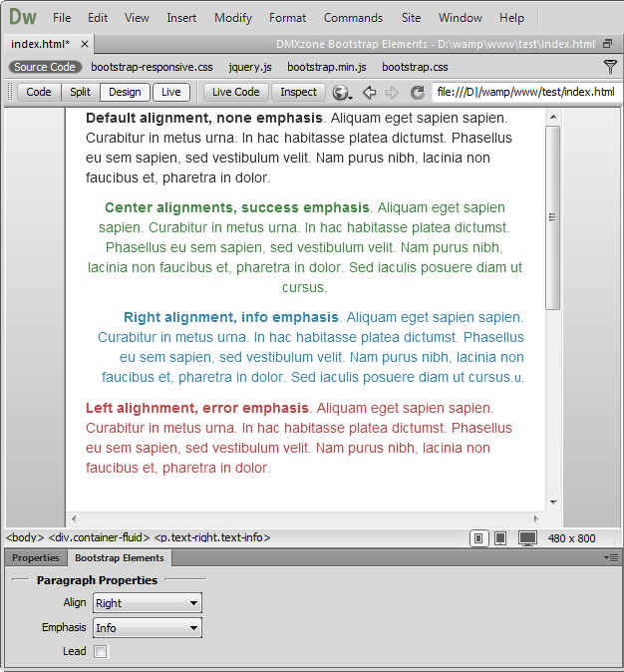Click the Default alignment paragraph
This screenshot has height=672, width=624.
299,148
